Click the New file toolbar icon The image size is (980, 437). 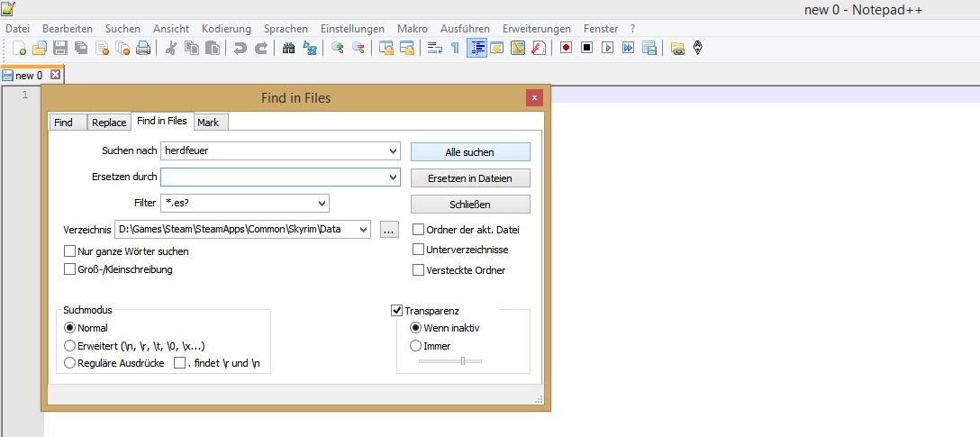tap(20, 49)
